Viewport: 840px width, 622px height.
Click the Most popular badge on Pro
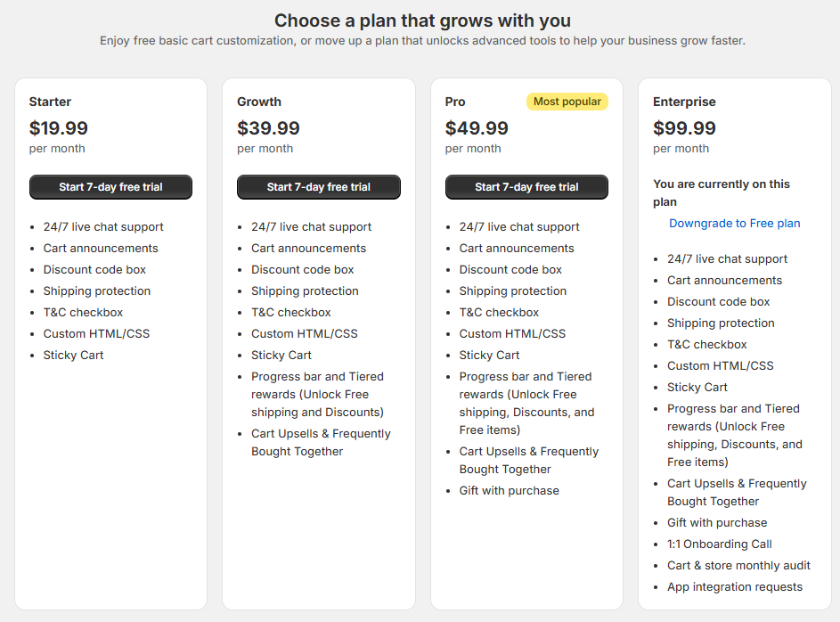tap(567, 102)
